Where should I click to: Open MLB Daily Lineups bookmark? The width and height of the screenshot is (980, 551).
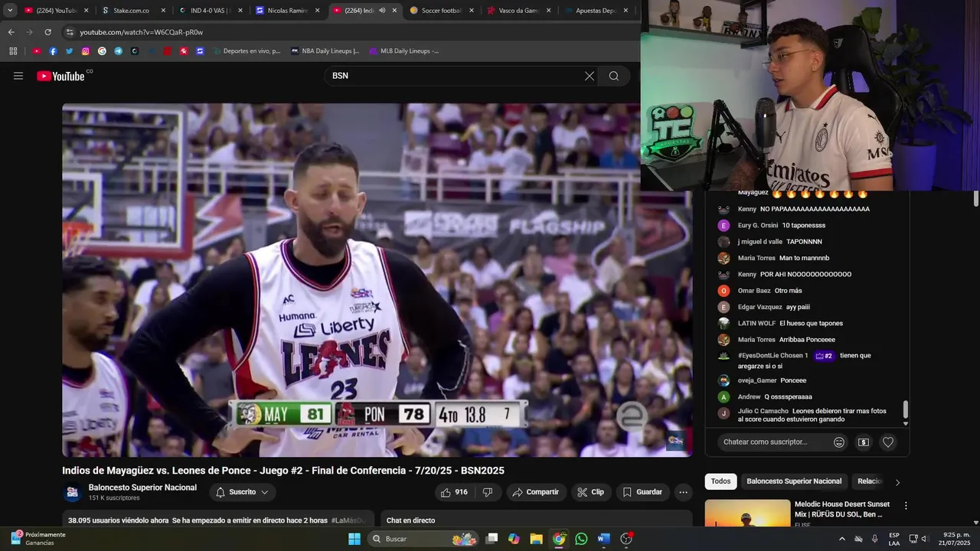(404, 51)
